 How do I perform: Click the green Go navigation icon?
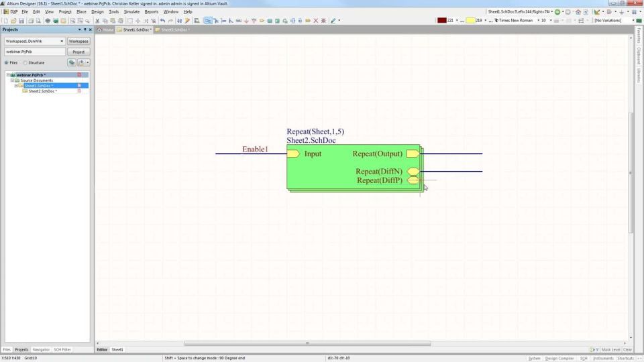[x=557, y=12]
